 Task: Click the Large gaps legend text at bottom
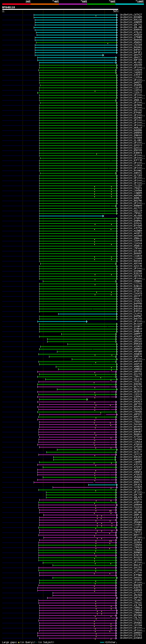click(28, 642)
